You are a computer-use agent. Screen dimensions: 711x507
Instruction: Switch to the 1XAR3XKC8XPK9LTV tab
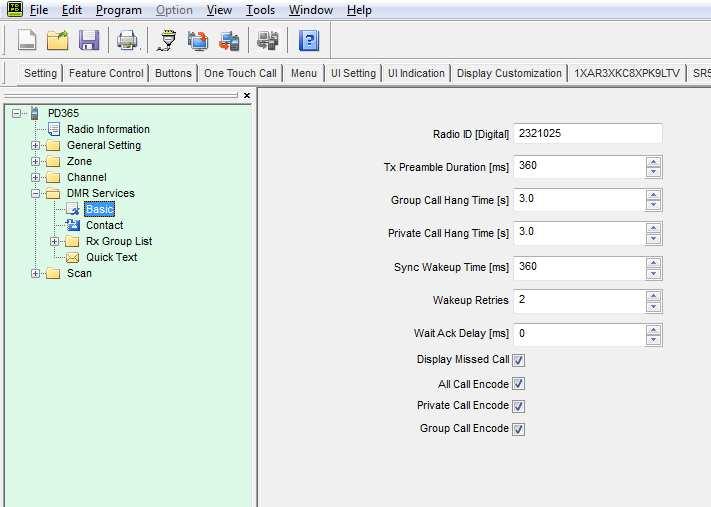[627, 73]
